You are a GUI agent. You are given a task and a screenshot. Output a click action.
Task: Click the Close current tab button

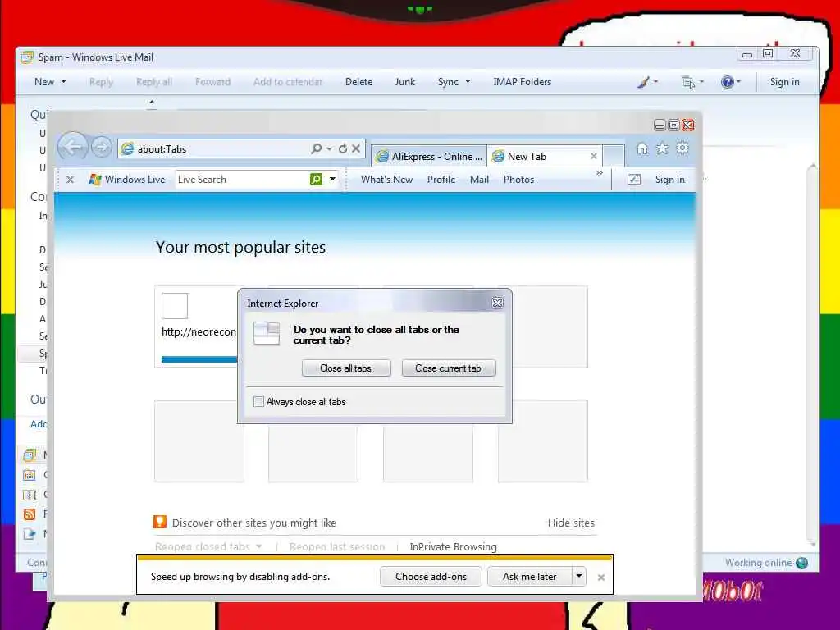449,368
